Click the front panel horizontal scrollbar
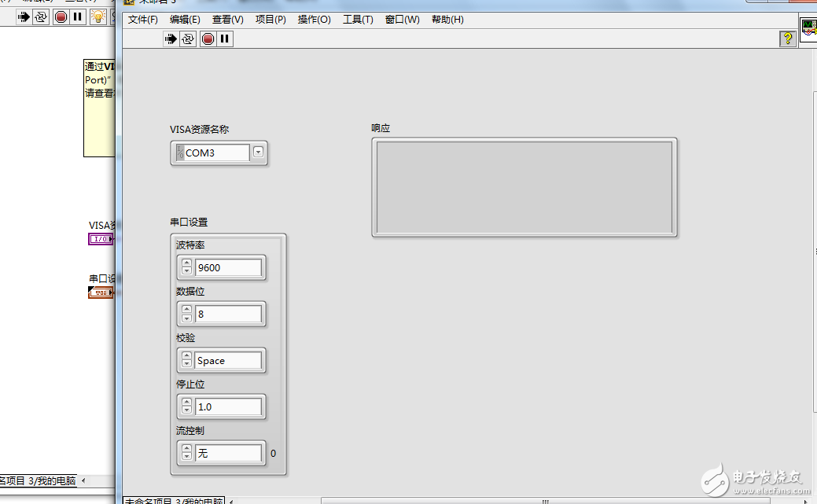The image size is (817, 504). 545,502
